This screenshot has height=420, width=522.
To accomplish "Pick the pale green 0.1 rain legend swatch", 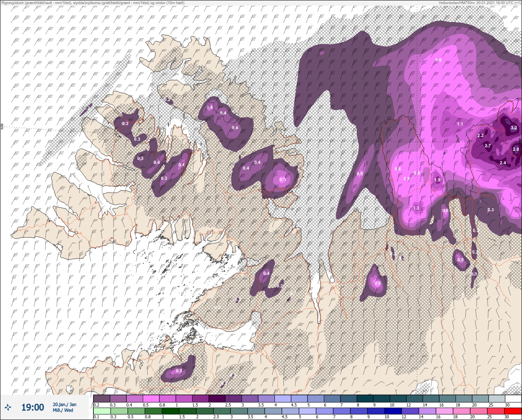I will 102,411.
